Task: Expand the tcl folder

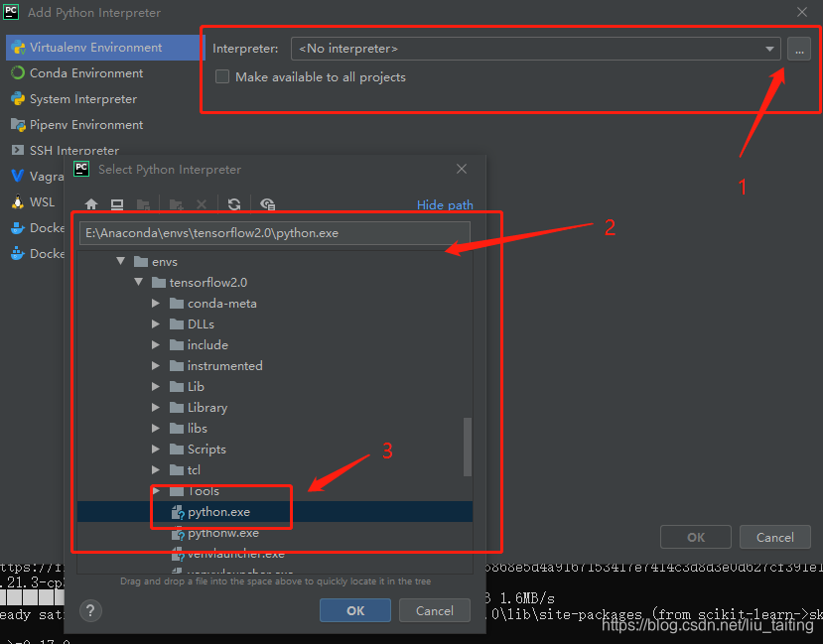Action: (155, 470)
